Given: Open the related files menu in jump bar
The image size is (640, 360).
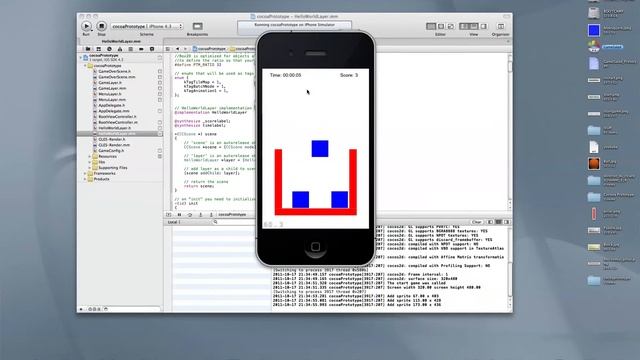Looking at the screenshot, I should click(168, 49).
